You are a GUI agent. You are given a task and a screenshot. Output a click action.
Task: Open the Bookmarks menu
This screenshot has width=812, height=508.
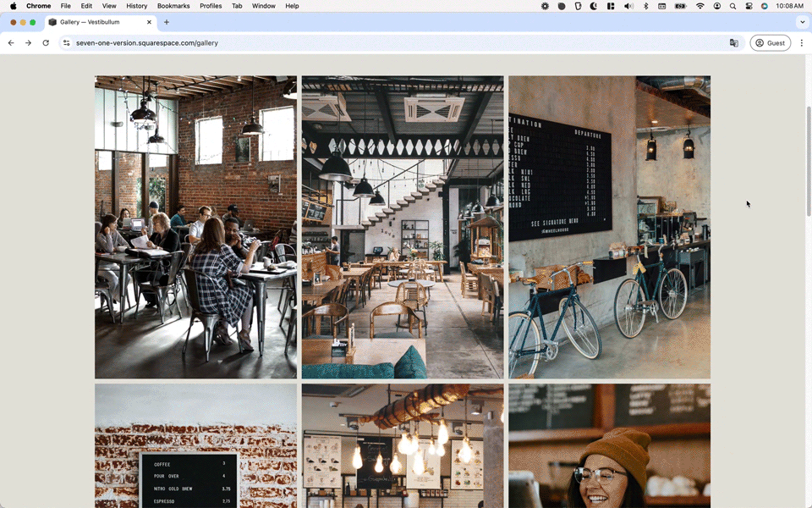click(173, 6)
